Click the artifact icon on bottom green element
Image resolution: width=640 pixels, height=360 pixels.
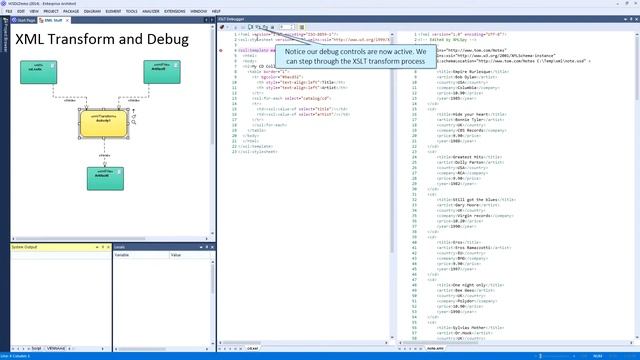click(x=119, y=171)
